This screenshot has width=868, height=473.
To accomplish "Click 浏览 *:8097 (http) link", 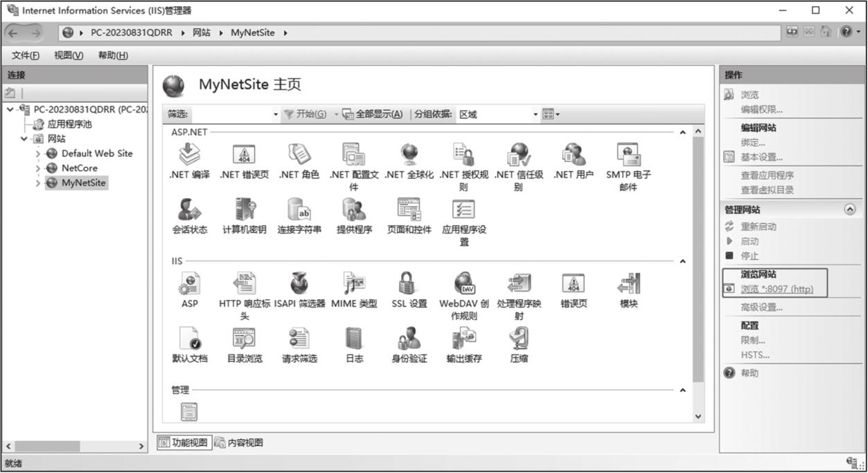I will click(777, 289).
